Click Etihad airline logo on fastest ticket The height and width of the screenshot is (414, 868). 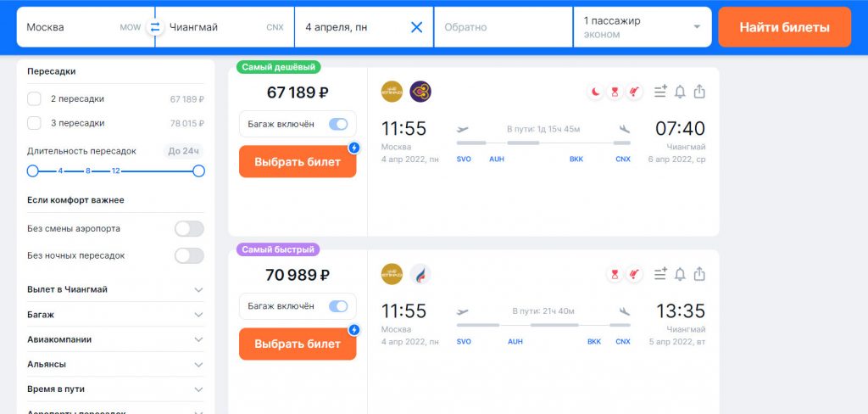coord(392,274)
